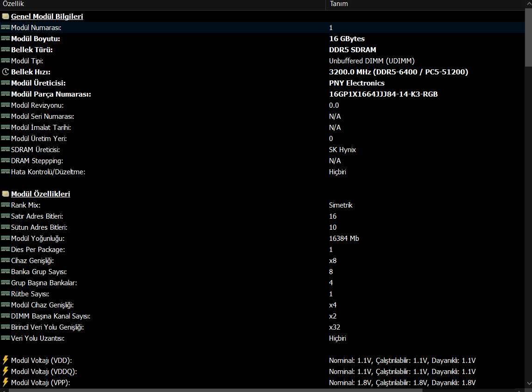
Task: Click the RAM icon beside Modül İmalat Tarihi
Action: 6,127
